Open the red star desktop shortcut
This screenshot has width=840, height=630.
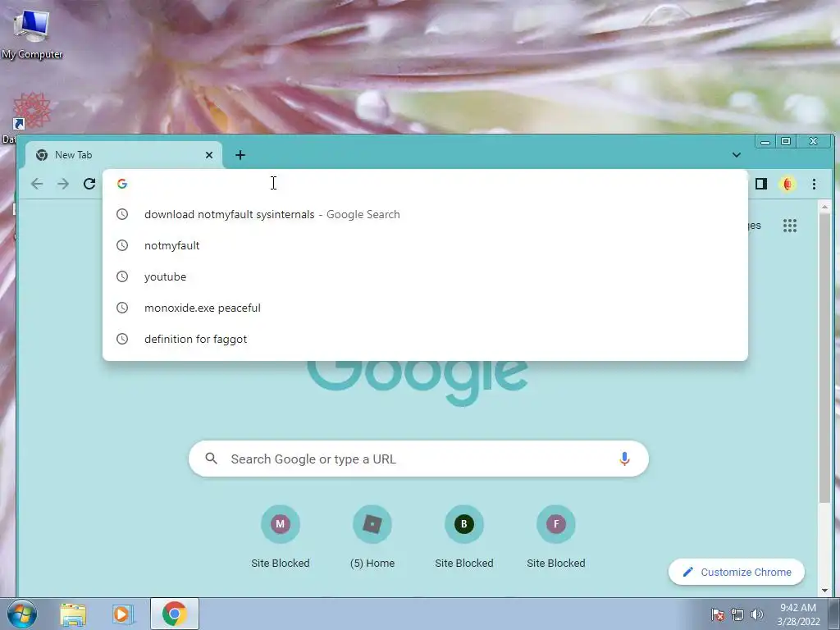[31, 112]
